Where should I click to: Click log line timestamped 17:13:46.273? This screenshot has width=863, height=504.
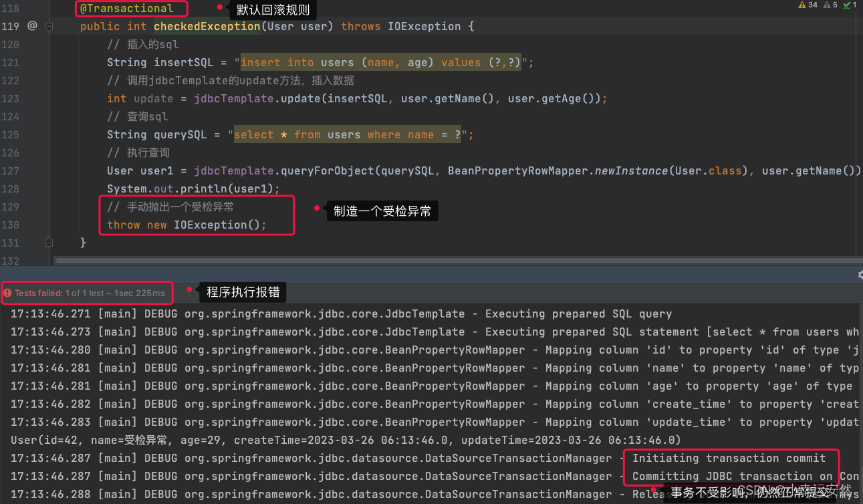435,332
